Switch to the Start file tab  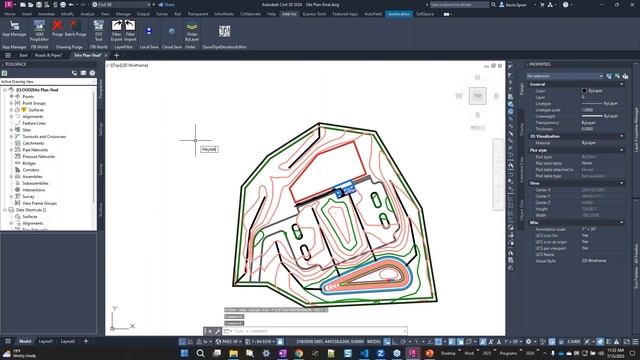click(x=23, y=55)
